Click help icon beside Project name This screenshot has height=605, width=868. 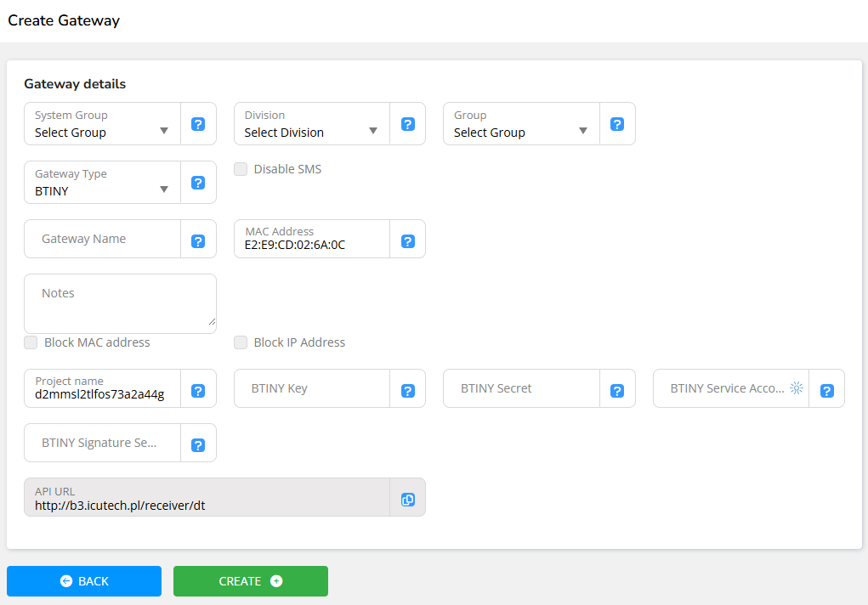(x=198, y=391)
